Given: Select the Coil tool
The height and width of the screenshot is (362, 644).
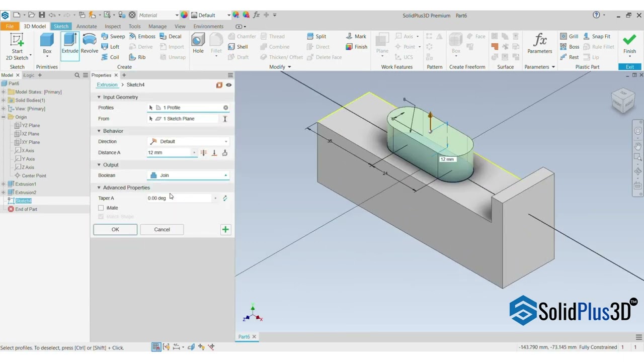Looking at the screenshot, I should (x=111, y=57).
